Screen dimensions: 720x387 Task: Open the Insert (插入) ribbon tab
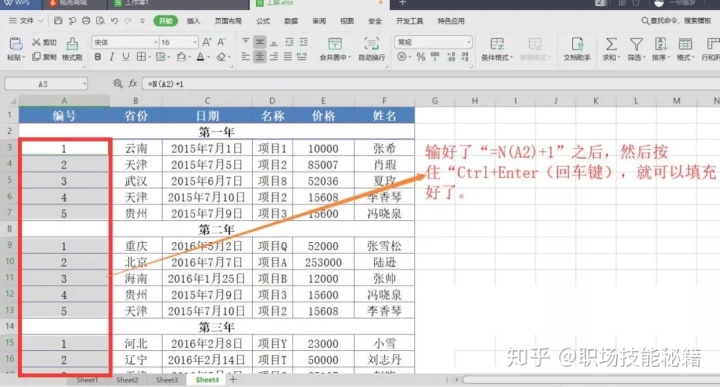point(193,21)
